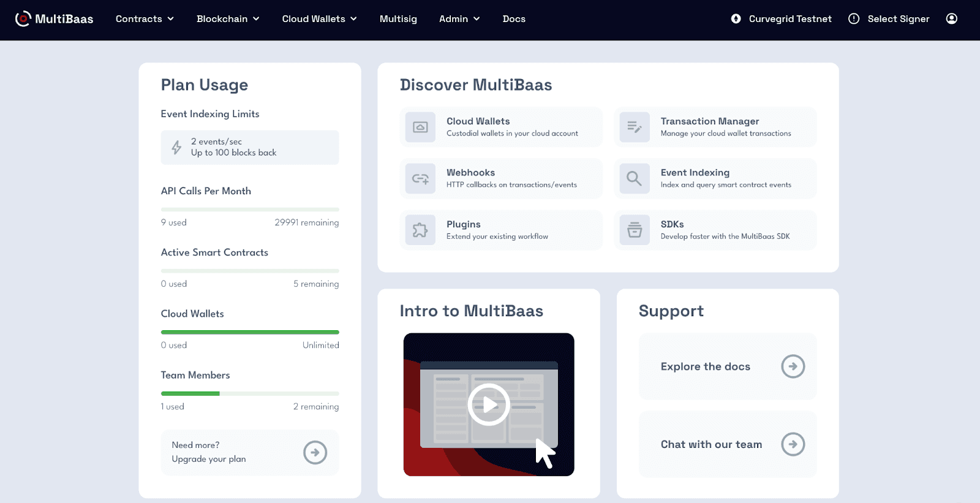Click the Chat with our team arrow

tap(793, 444)
